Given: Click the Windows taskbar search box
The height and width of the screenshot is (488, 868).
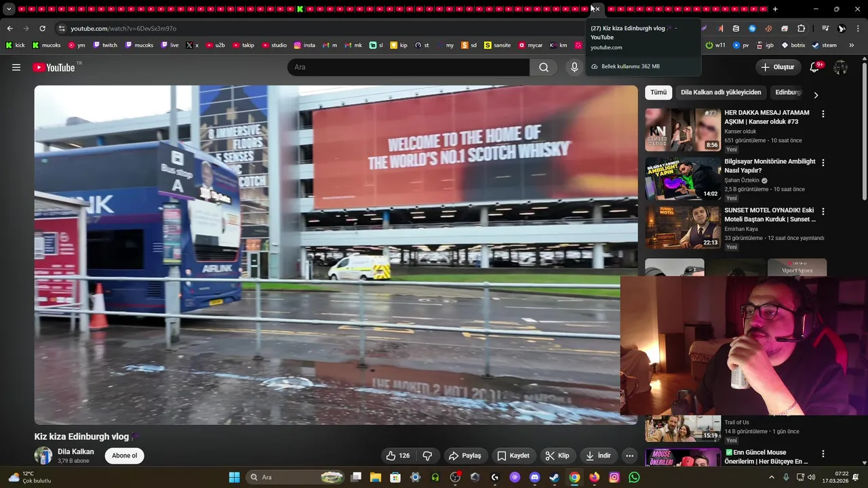Looking at the screenshot, I should click(295, 477).
